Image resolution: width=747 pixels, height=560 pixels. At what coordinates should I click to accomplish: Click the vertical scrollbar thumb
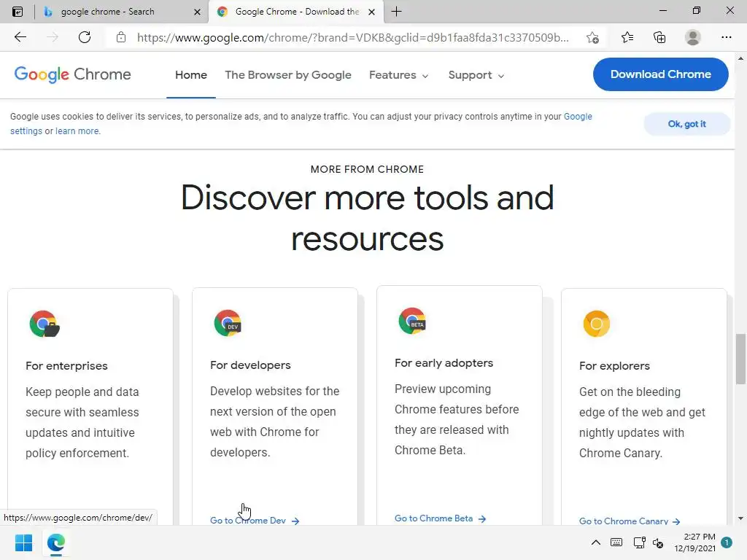coord(740,359)
